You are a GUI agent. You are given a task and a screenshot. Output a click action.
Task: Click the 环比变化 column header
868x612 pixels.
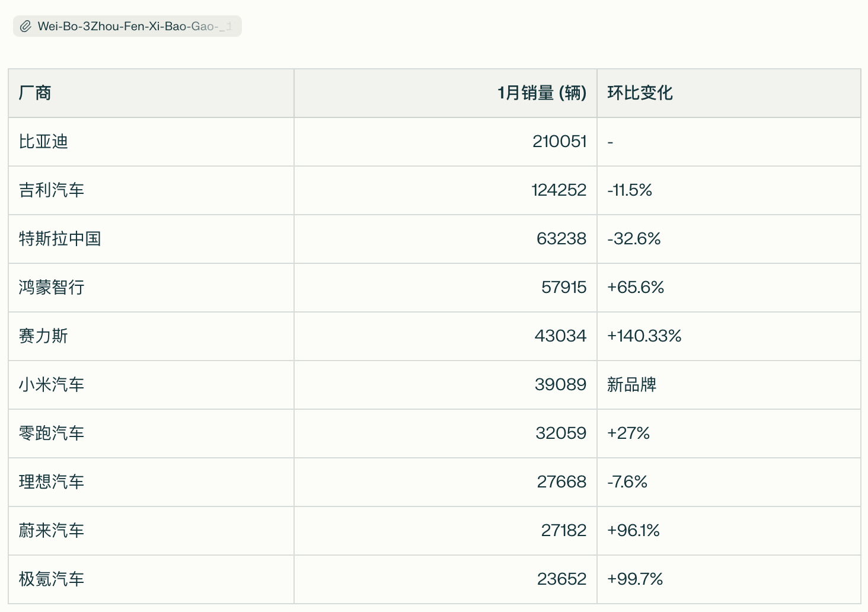coord(640,93)
